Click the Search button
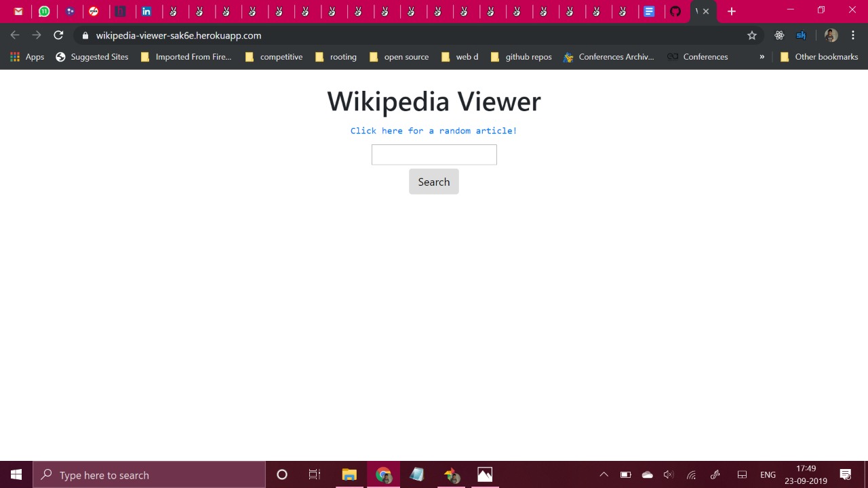This screenshot has height=488, width=868. 434,182
